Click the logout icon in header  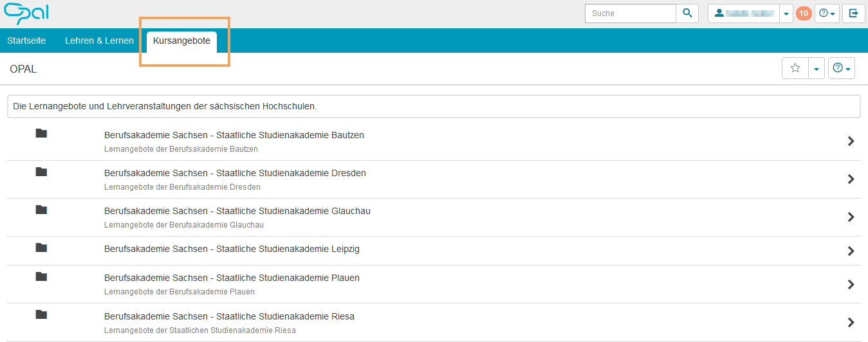click(x=853, y=14)
